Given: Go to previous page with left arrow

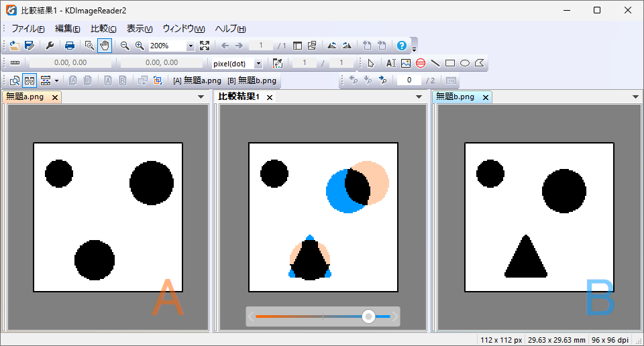Looking at the screenshot, I should pos(225,46).
